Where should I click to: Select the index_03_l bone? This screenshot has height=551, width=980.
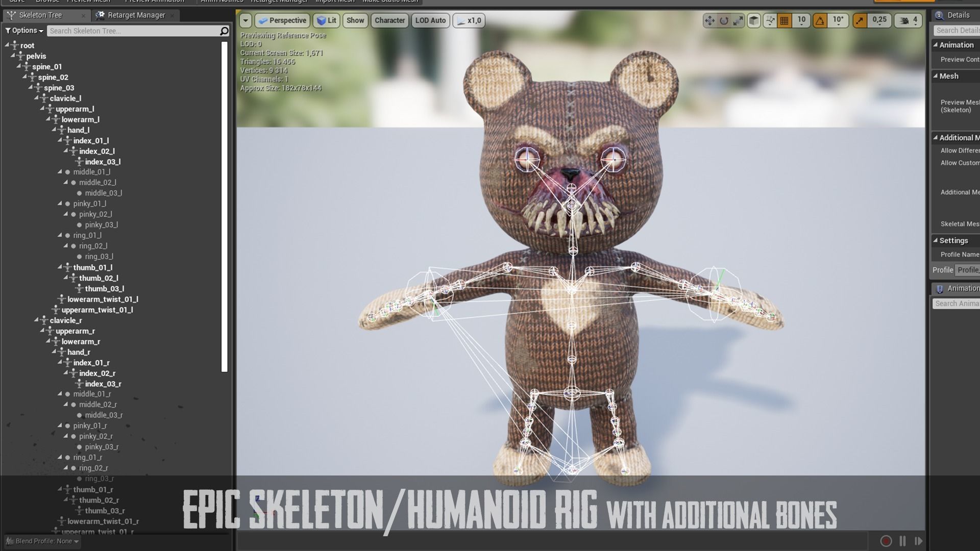(103, 162)
